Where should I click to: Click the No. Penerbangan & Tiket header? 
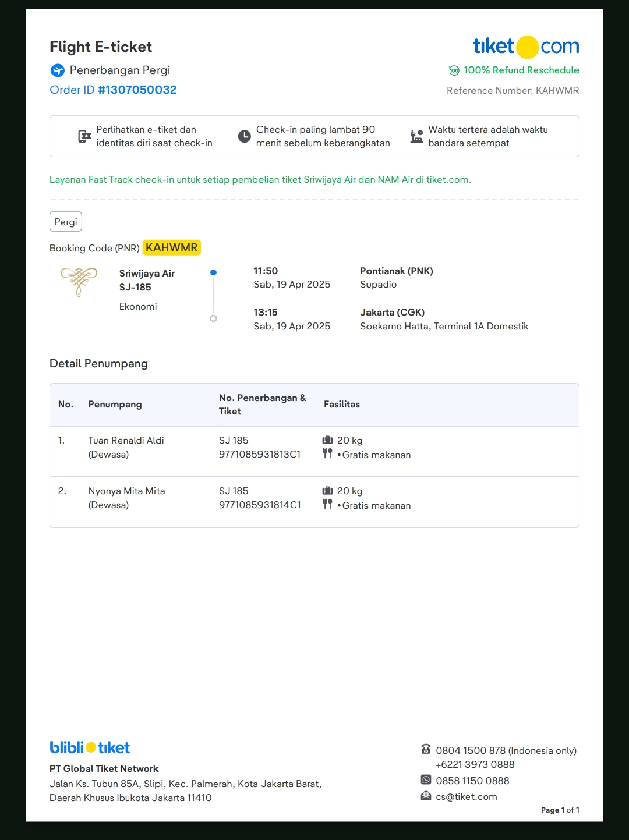263,405
